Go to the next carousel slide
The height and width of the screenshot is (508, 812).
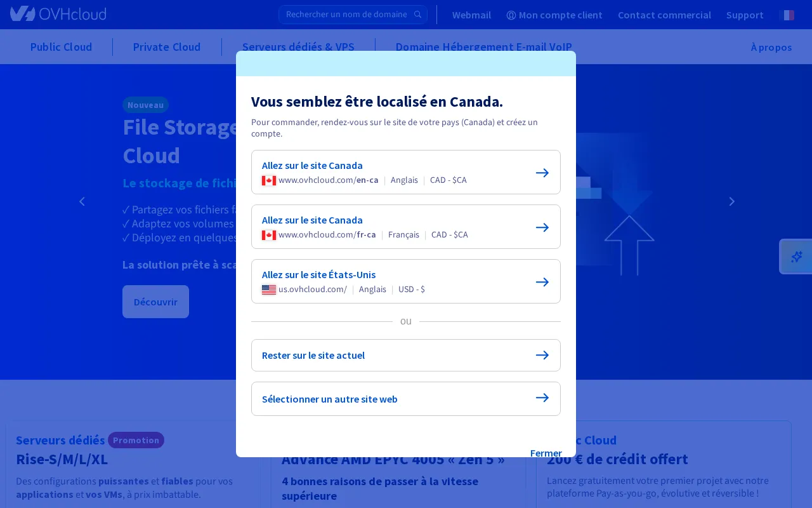coord(731,201)
